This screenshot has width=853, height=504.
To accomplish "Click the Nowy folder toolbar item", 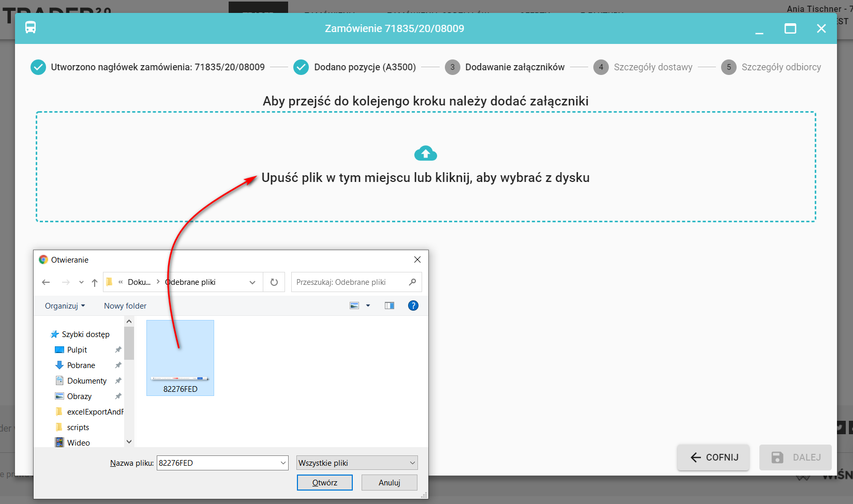I will [125, 306].
